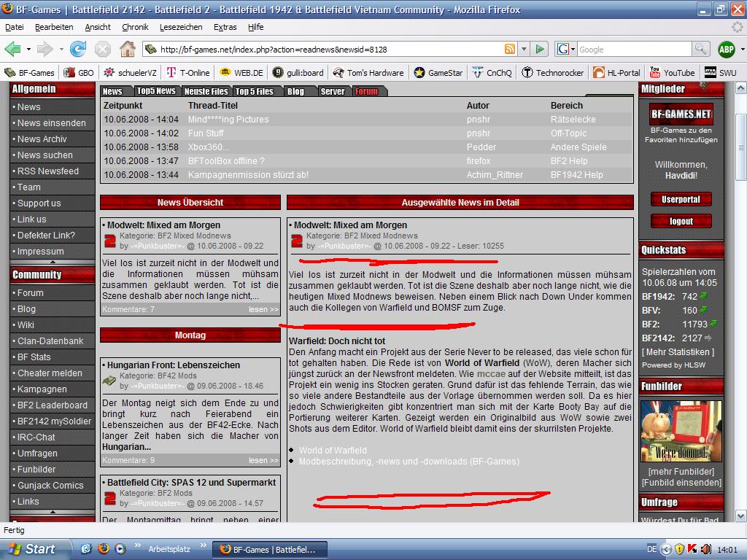Open thread Mind****ing Pictures
The width and height of the screenshot is (747, 560).
[x=228, y=120]
